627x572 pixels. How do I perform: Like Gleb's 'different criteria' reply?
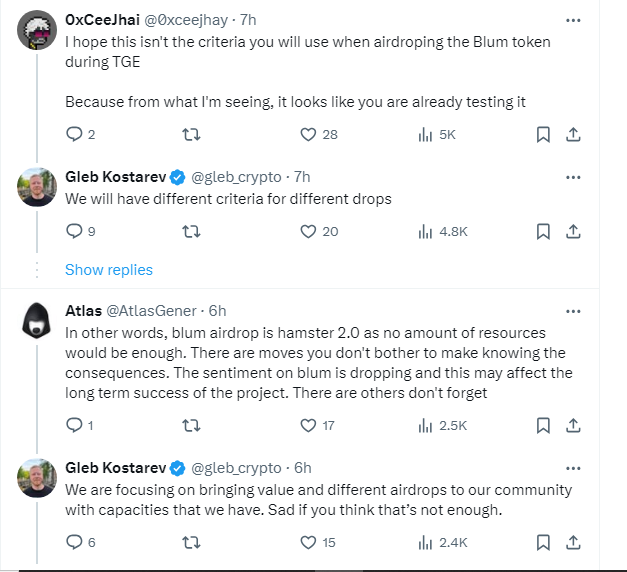309,231
